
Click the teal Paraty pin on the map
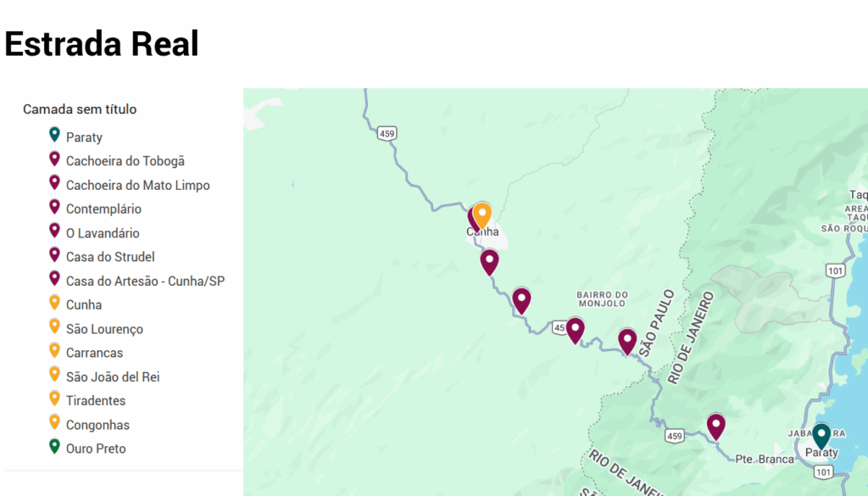tap(821, 436)
